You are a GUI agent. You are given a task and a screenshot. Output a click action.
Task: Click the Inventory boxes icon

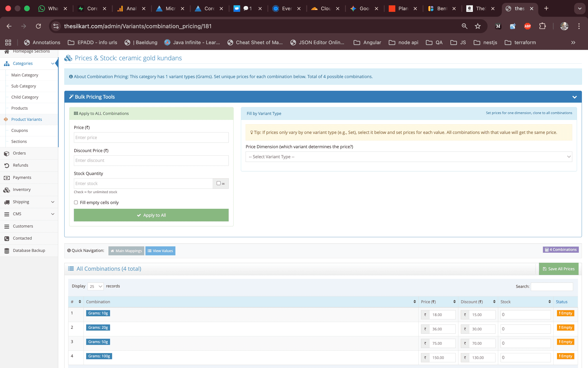click(7, 190)
